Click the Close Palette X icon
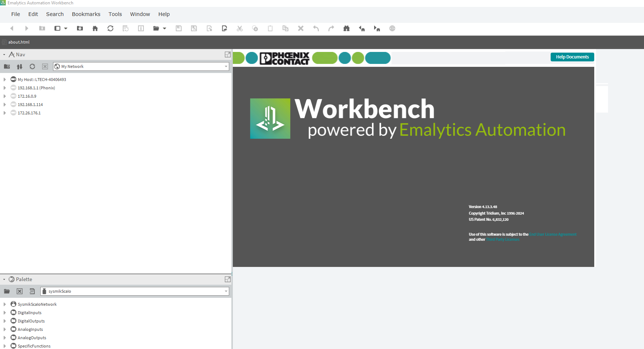The width and height of the screenshot is (644, 349). [20, 291]
